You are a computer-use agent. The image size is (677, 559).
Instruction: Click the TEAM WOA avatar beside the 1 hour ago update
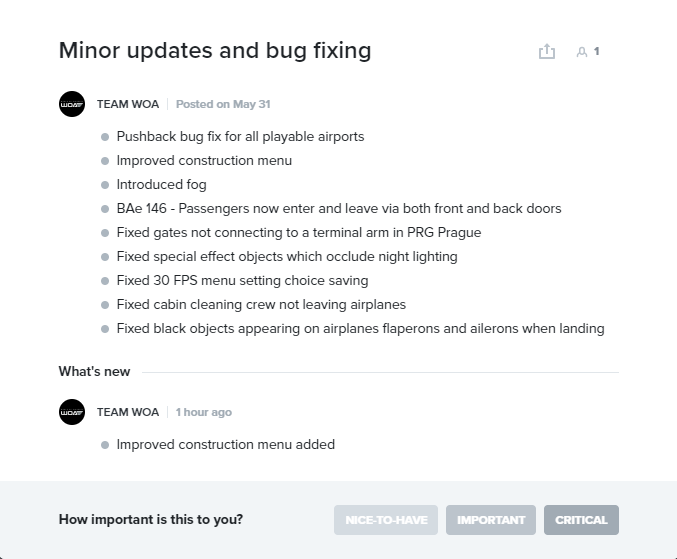[72, 412]
